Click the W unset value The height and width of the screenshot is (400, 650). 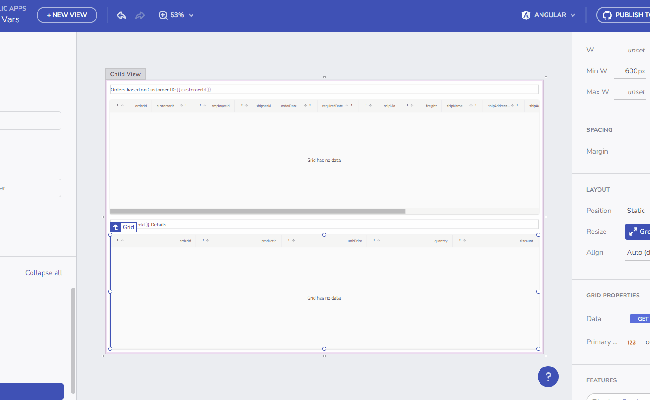[x=635, y=50]
